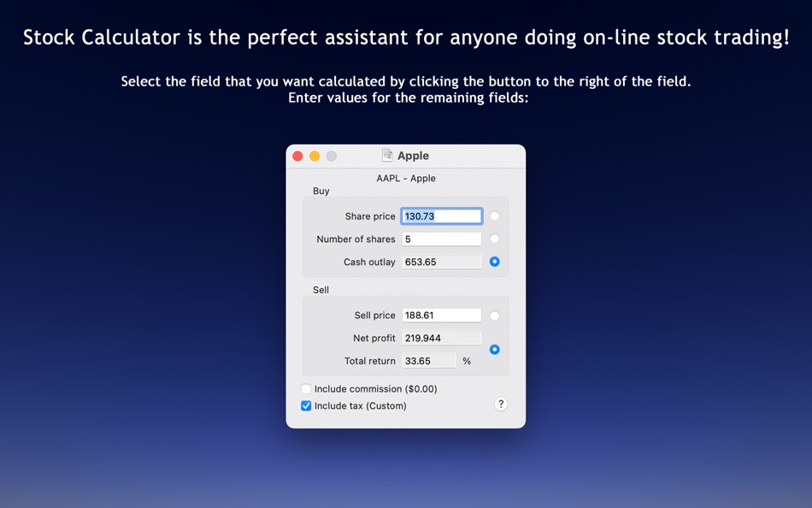Screen dimensions: 812x508
Task: Click the gray zoom button in the title bar
Action: coord(332,156)
